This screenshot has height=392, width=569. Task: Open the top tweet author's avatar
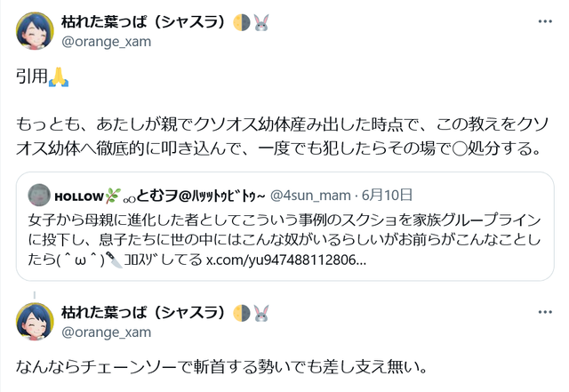click(x=35, y=31)
